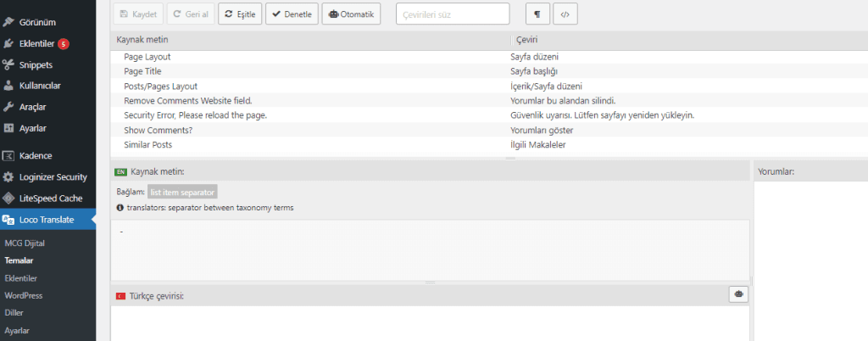Go to Kullanıcılar in the sidebar

point(40,86)
